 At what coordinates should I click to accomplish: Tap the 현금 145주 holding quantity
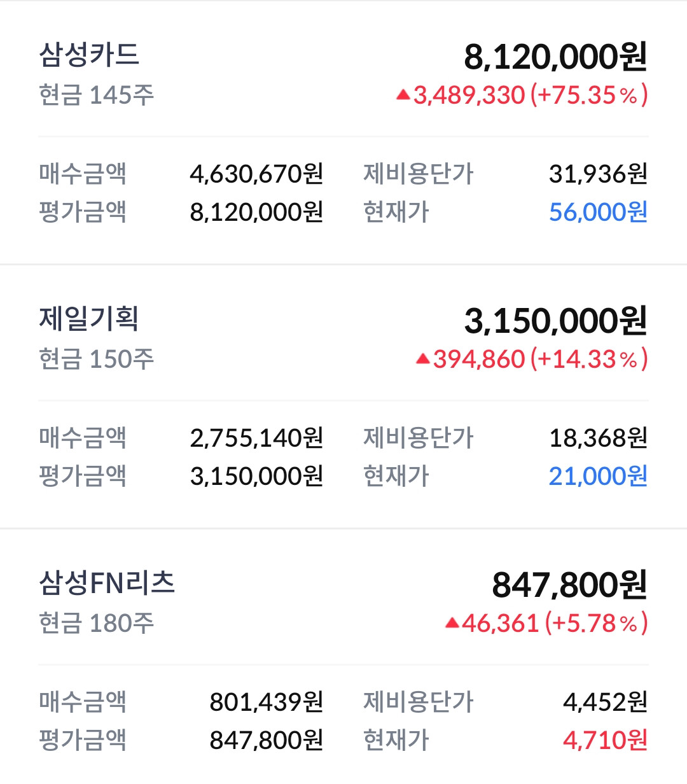(97, 95)
